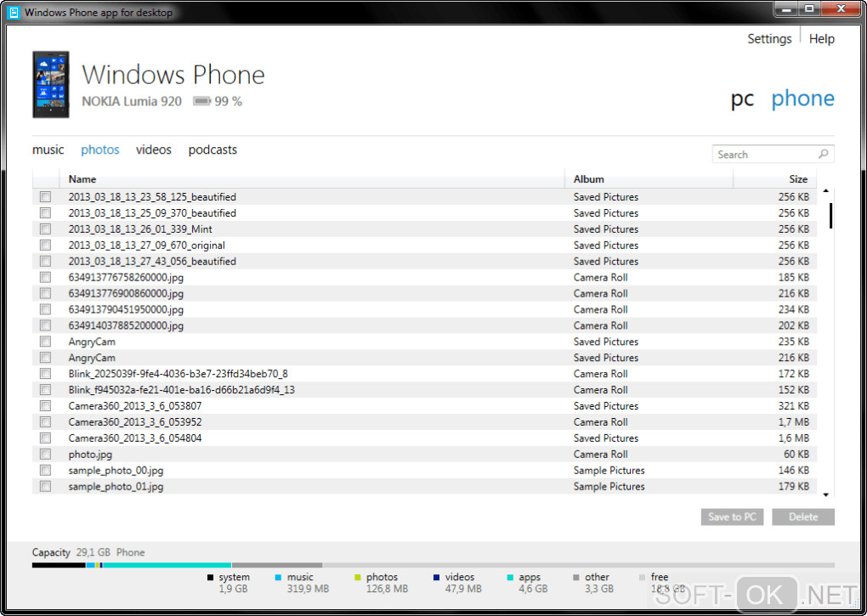Click the Save to PC button
The image size is (867, 616).
coord(732,517)
